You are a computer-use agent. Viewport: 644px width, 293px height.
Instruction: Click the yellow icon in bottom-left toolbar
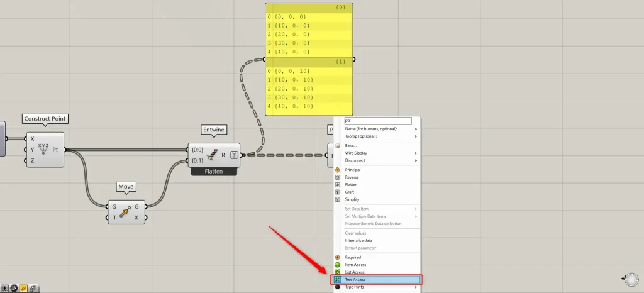pyautogui.click(x=23, y=288)
